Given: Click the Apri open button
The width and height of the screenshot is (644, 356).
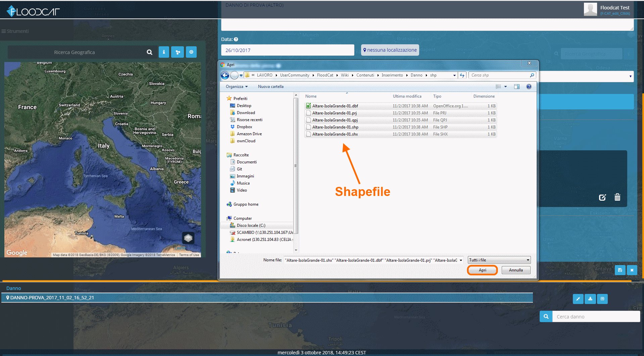Looking at the screenshot, I should click(482, 270).
